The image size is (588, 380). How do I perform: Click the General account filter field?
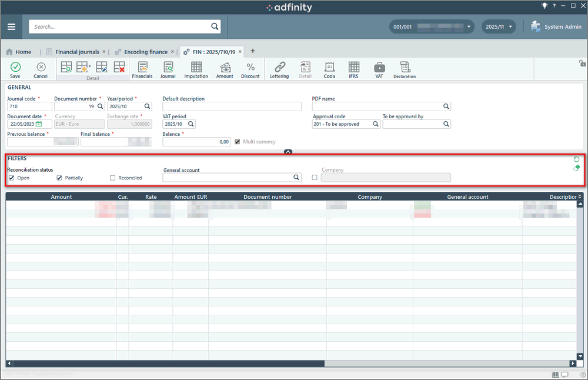228,178
